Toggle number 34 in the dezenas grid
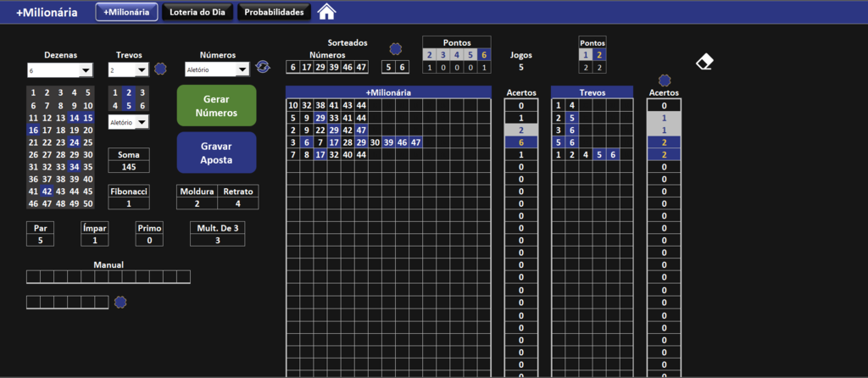Image resolution: width=868 pixels, height=378 pixels. [x=75, y=167]
